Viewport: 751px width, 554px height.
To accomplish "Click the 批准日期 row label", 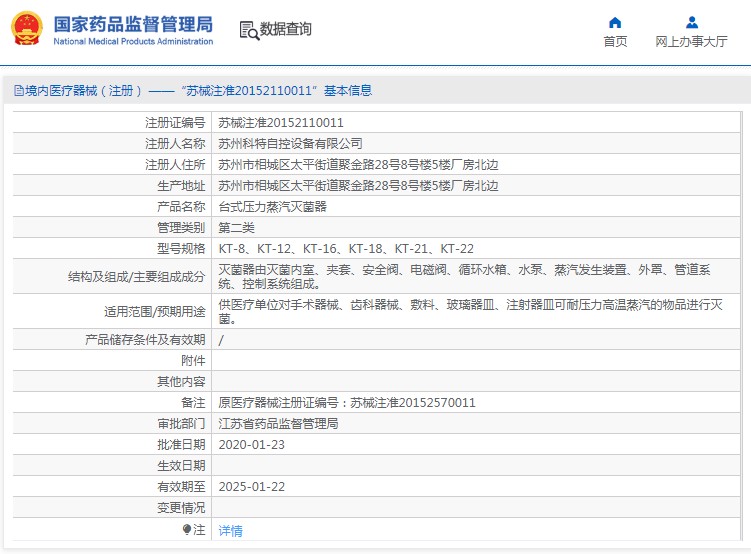I will click(182, 445).
